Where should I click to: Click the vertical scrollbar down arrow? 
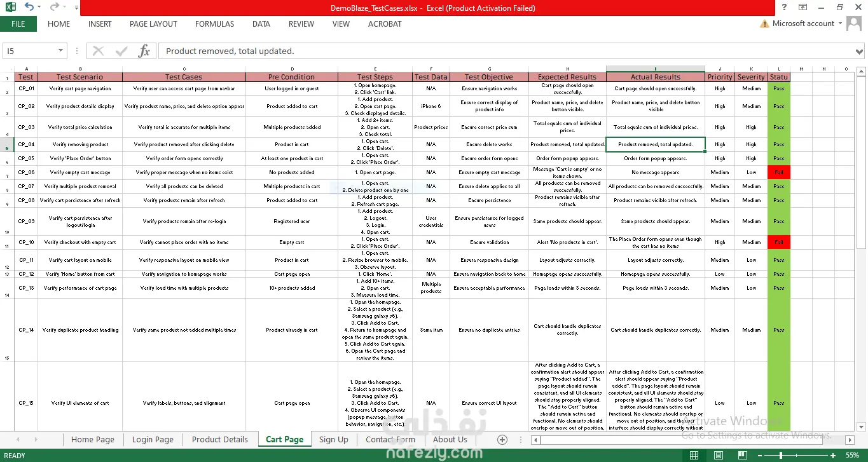coord(862,427)
